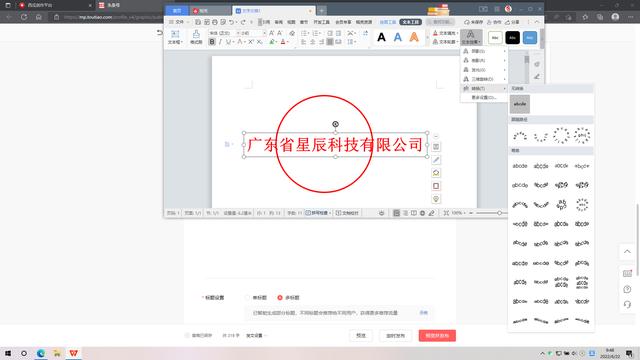Image resolution: width=640 pixels, height=360 pixels.
Task: Toggle underline formatting
Action: (229, 42)
